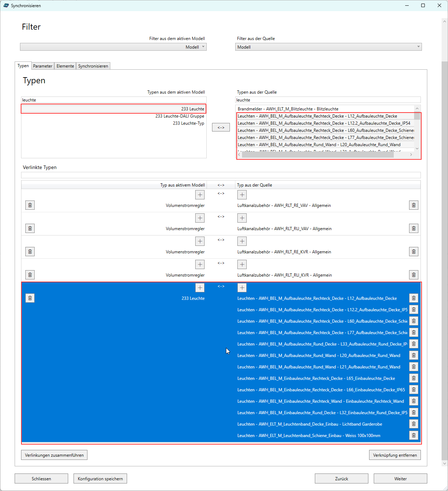Open the active model filter dropdown
448x491 pixels.
pos(113,47)
